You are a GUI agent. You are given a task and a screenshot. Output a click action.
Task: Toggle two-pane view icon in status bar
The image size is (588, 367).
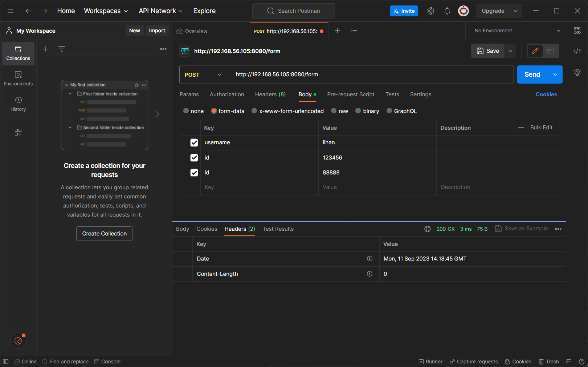[569, 362]
